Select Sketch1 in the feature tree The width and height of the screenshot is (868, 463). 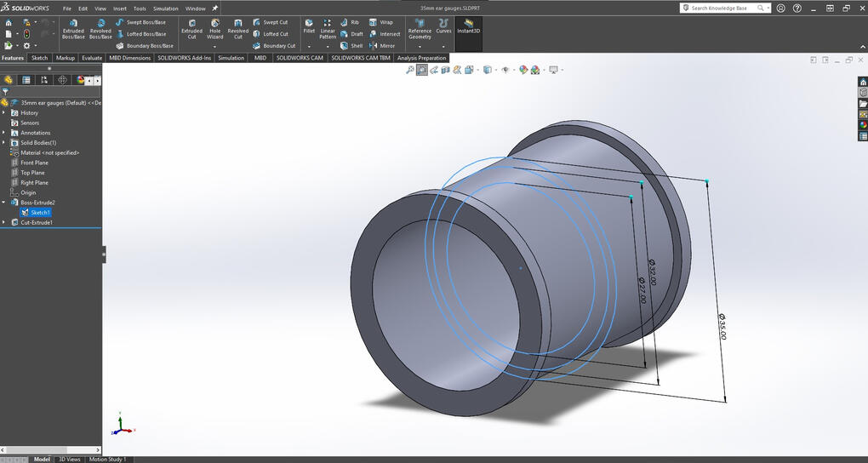click(40, 213)
